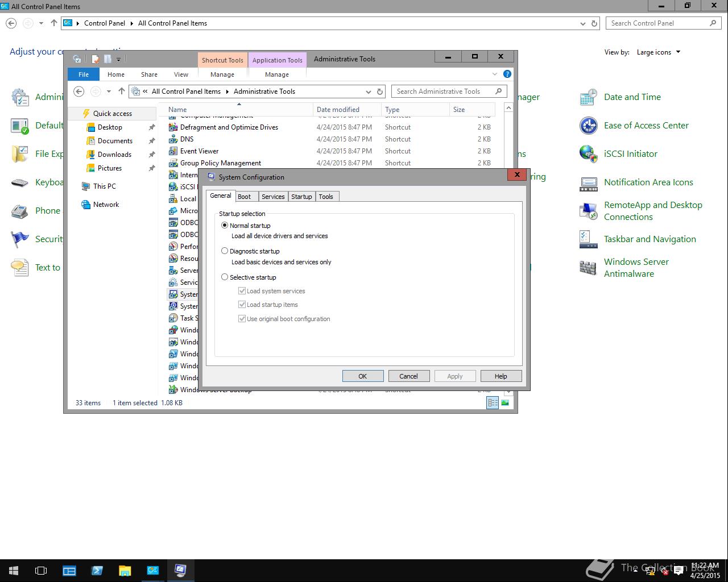Refresh the Administrative Tools folder
Screen dimensions: 728x582
380,92
